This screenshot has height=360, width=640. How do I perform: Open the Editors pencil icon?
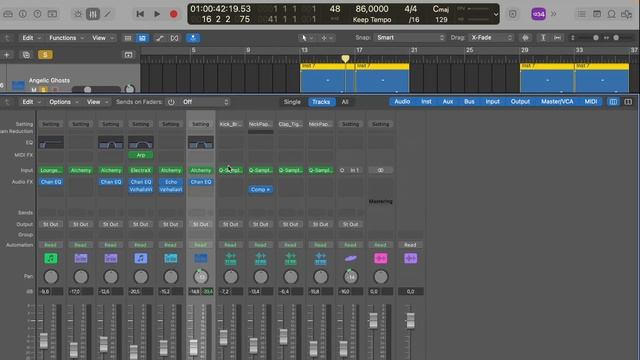(x=108, y=14)
